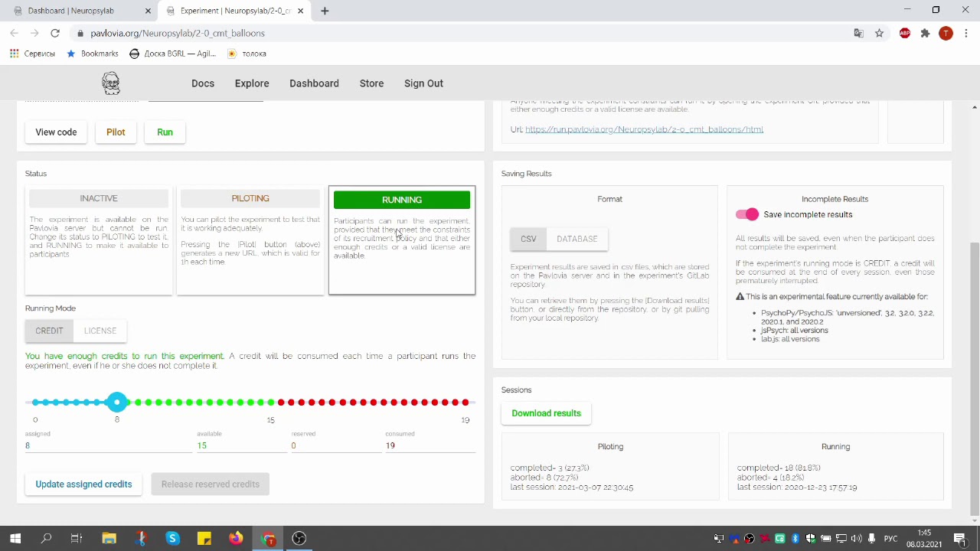The image size is (980, 551).
Task: Click the address bar with pavlovia.org URL
Action: click(x=459, y=33)
